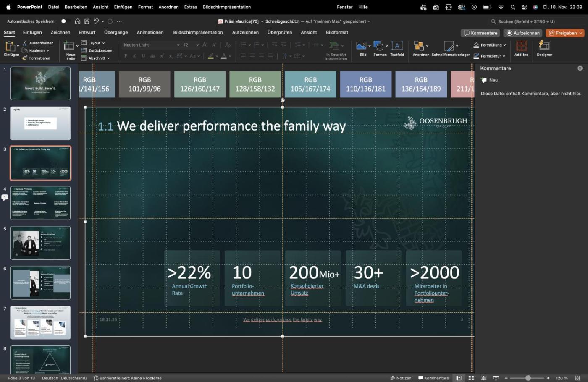The width and height of the screenshot is (588, 382).
Task: Open the Formfüllung dropdown
Action: (x=490, y=45)
